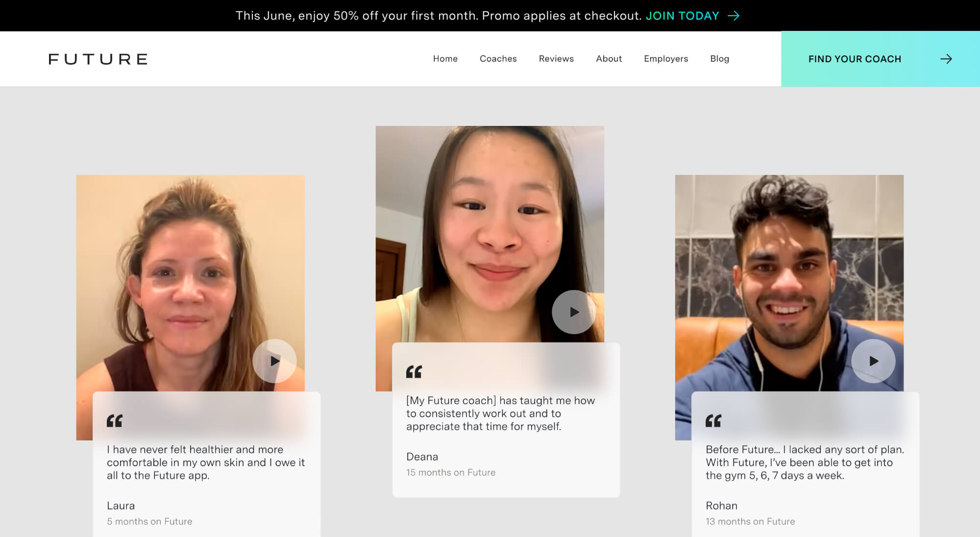Click quotation mark icon on Deana's card
The height and width of the screenshot is (537, 980).
pyautogui.click(x=414, y=372)
